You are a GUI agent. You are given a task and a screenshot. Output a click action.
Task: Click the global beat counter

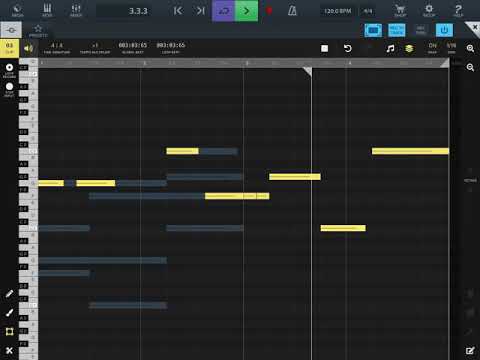[x=133, y=48]
